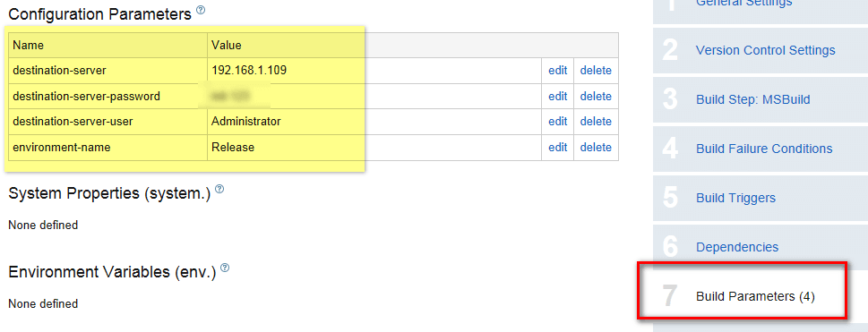This screenshot has height=332, width=868.
Task: Open Build Failure Conditions step
Action: point(764,149)
